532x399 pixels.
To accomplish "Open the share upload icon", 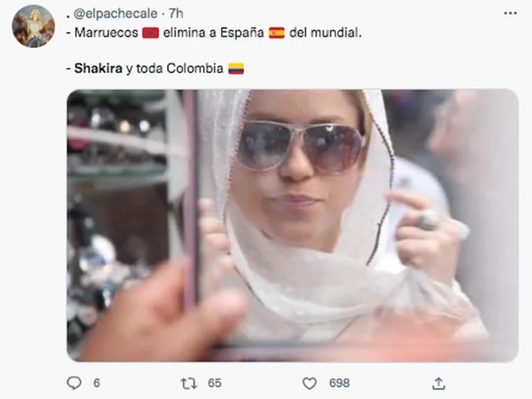I will coord(438,383).
